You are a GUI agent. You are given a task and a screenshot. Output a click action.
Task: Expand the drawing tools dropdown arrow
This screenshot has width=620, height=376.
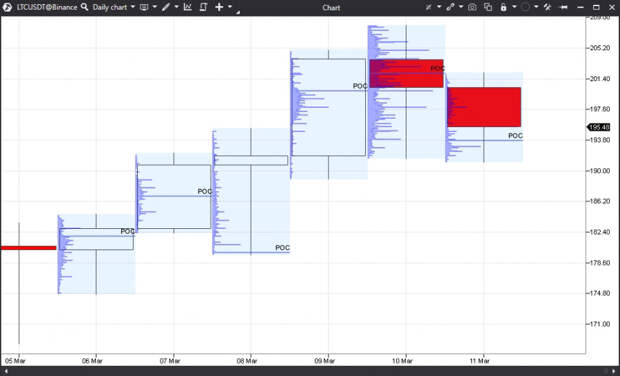point(176,7)
